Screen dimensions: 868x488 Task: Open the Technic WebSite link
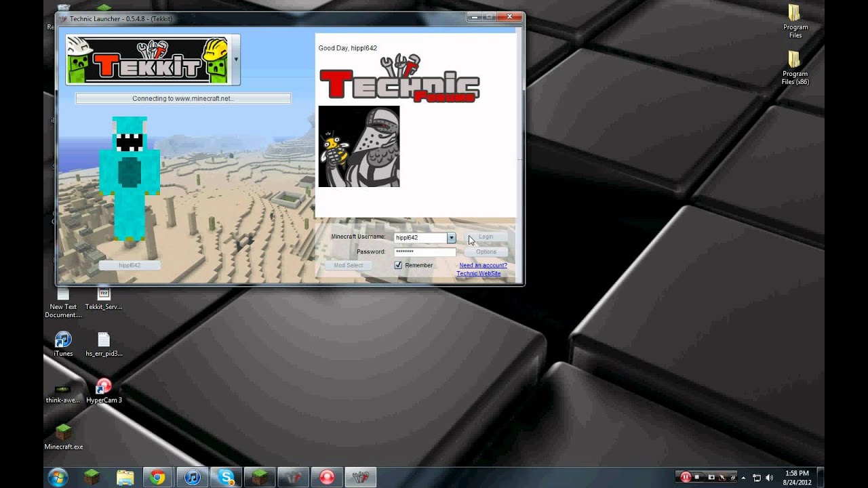tap(479, 273)
